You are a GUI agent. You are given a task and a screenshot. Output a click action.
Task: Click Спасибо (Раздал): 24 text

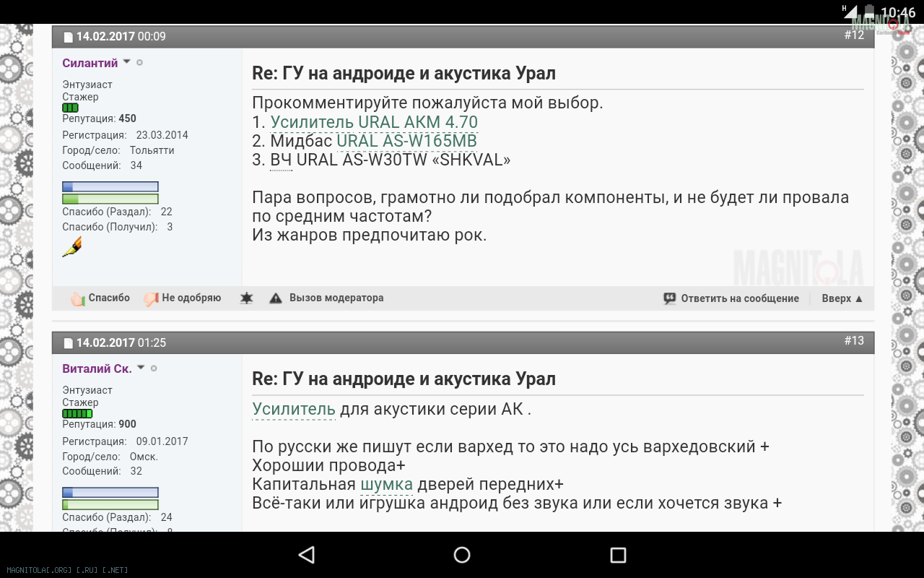117,517
